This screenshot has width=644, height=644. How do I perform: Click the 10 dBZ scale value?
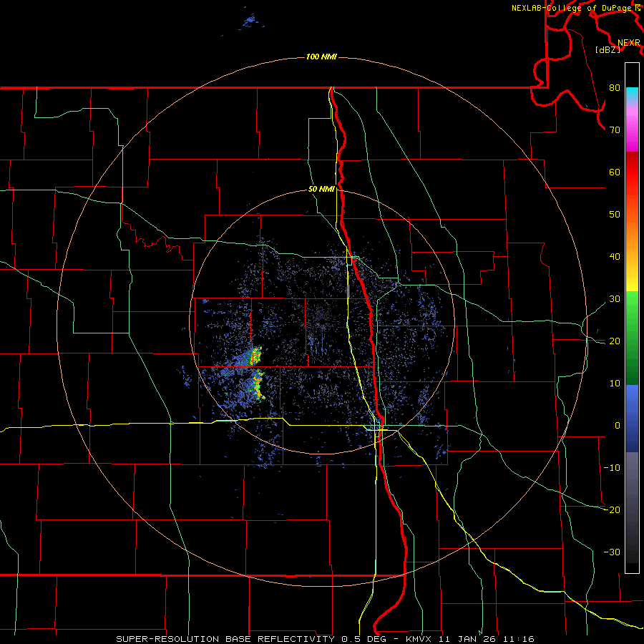coord(615,384)
